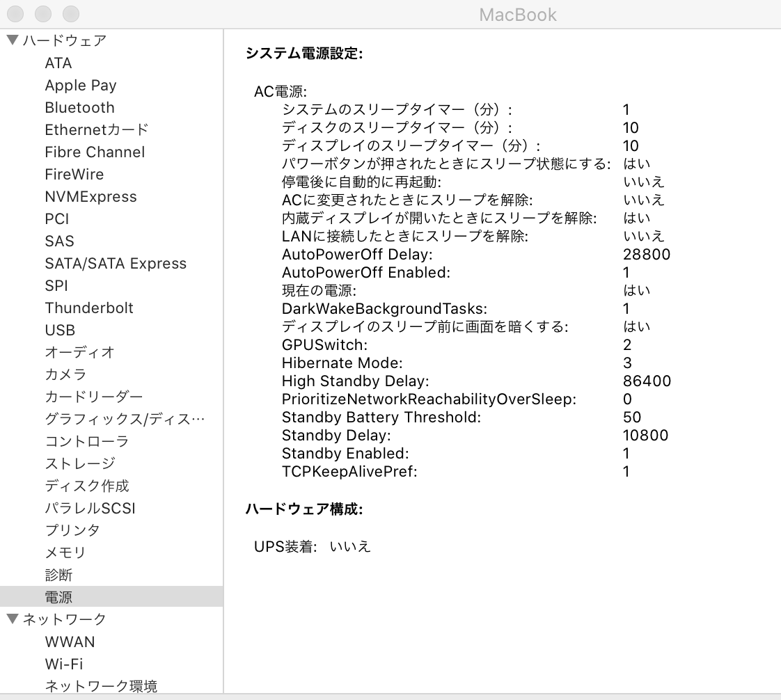The height and width of the screenshot is (700, 781).
Task: Select ATA in the sidebar
Action: (x=58, y=63)
